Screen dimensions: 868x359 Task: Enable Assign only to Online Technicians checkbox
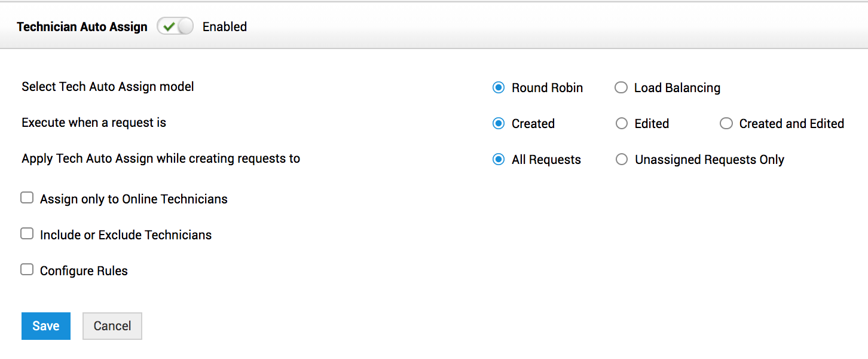(27, 198)
